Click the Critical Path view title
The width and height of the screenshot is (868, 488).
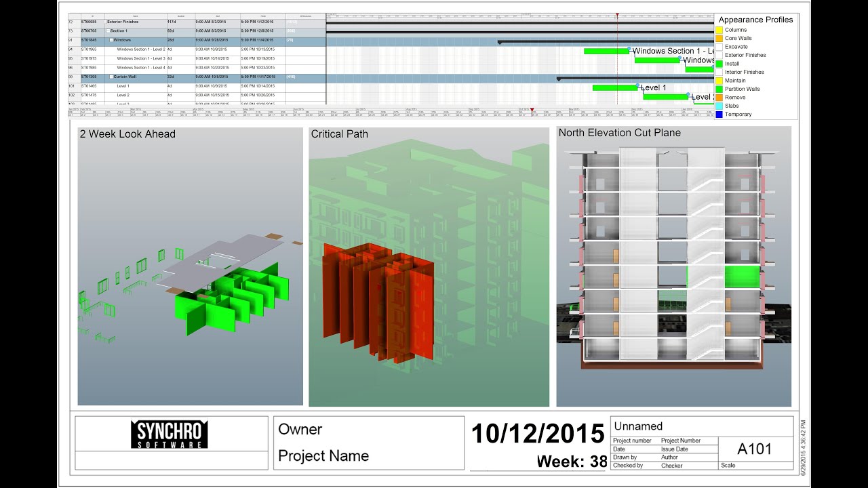point(340,134)
